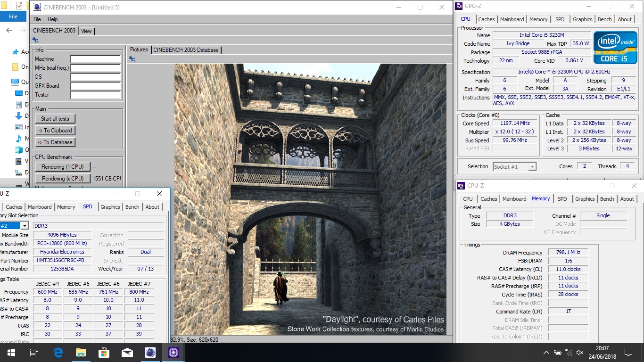Image resolution: width=644 pixels, height=362 pixels.
Task: Run the Rendering (x CPU) benchmark
Action: [62, 179]
